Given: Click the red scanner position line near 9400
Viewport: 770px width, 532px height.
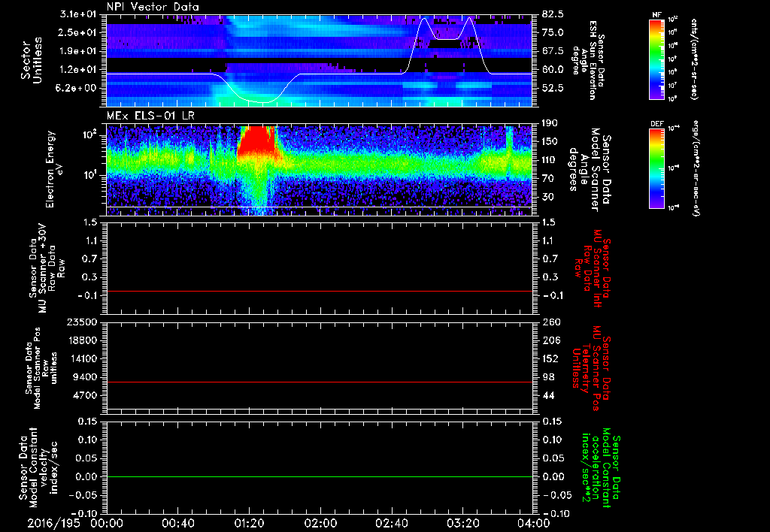Looking at the screenshot, I should [x=320, y=382].
